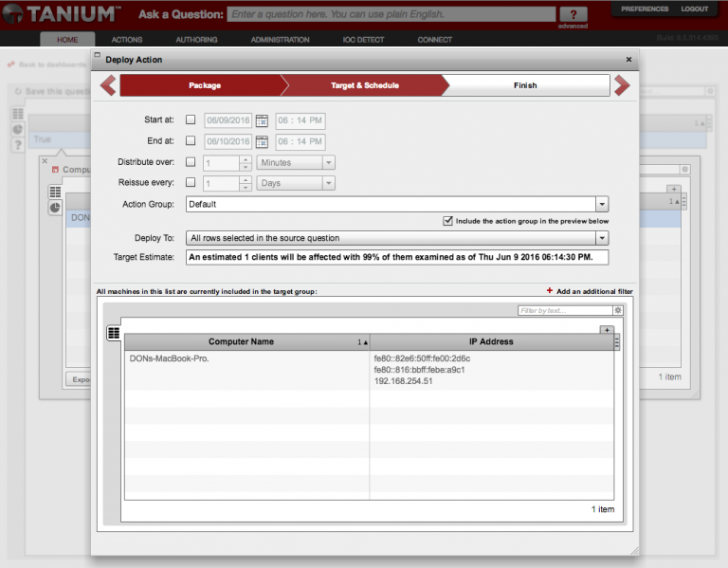Viewport: 728px width, 568px height.
Task: Go to the Package wizard step
Action: click(x=205, y=85)
